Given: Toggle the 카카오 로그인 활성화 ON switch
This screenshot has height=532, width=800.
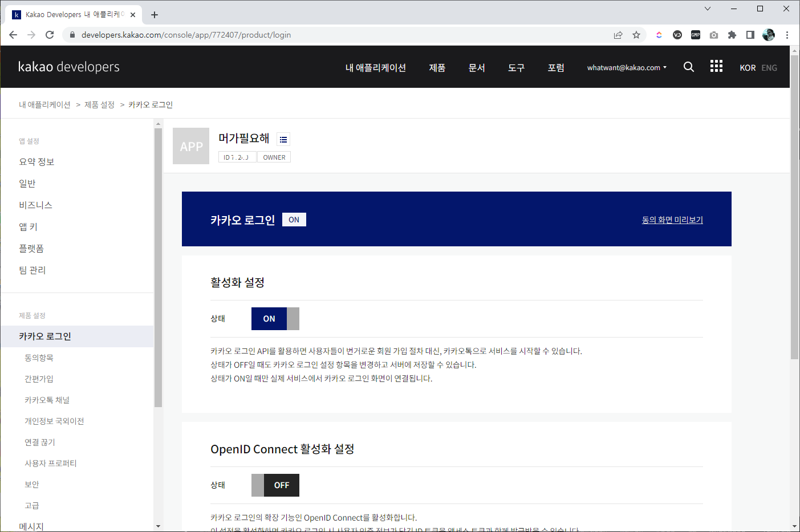Looking at the screenshot, I should click(x=275, y=319).
